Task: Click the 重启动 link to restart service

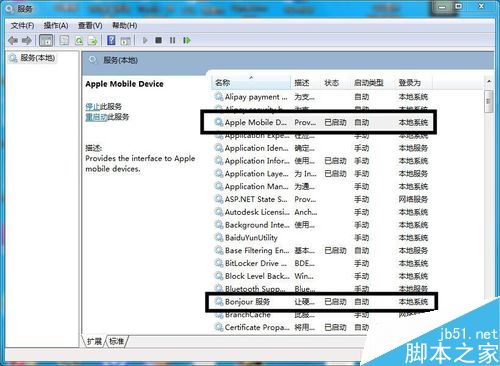Action: coord(96,117)
